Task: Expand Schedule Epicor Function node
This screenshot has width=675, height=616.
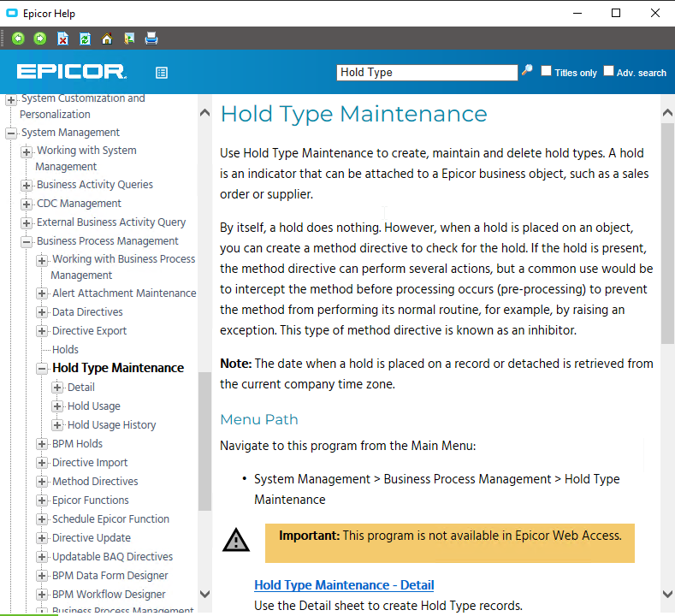Action: click(42, 519)
